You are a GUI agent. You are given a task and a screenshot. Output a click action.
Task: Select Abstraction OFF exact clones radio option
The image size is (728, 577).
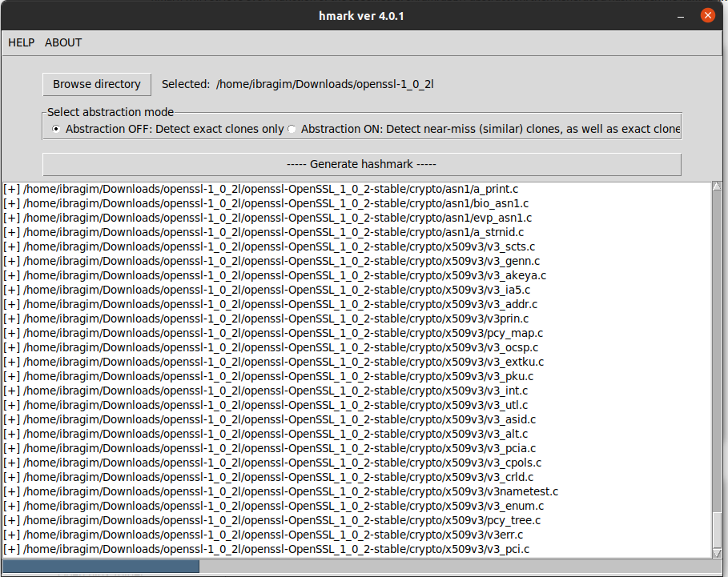55,129
